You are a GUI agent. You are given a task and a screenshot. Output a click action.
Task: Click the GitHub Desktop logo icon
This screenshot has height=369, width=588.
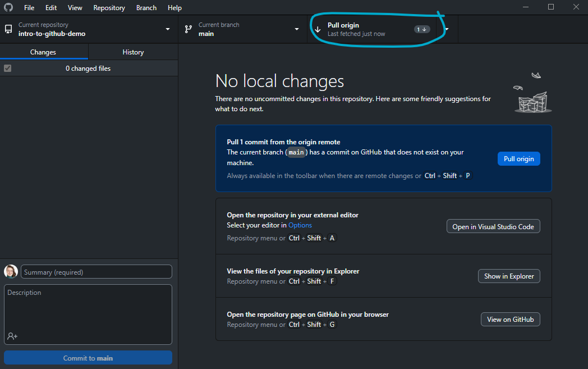pos(8,8)
